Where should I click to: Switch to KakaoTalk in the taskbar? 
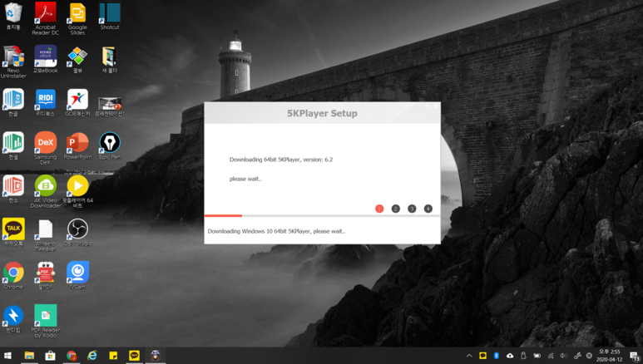pyautogui.click(x=134, y=356)
